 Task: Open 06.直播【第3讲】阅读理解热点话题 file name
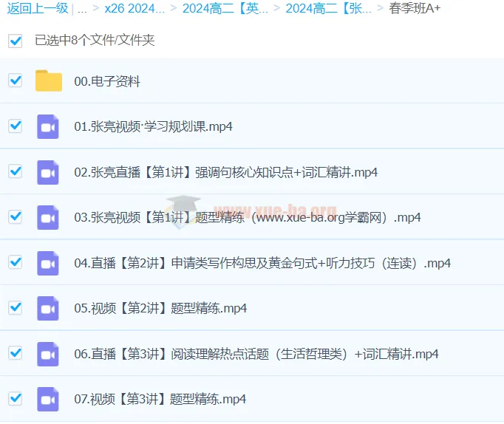256,354
